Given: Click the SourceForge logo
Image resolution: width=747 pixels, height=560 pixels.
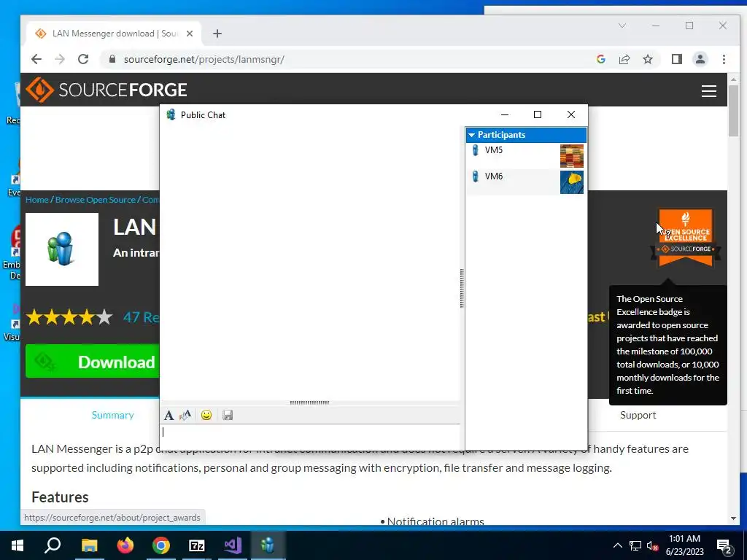Looking at the screenshot, I should pos(107,90).
